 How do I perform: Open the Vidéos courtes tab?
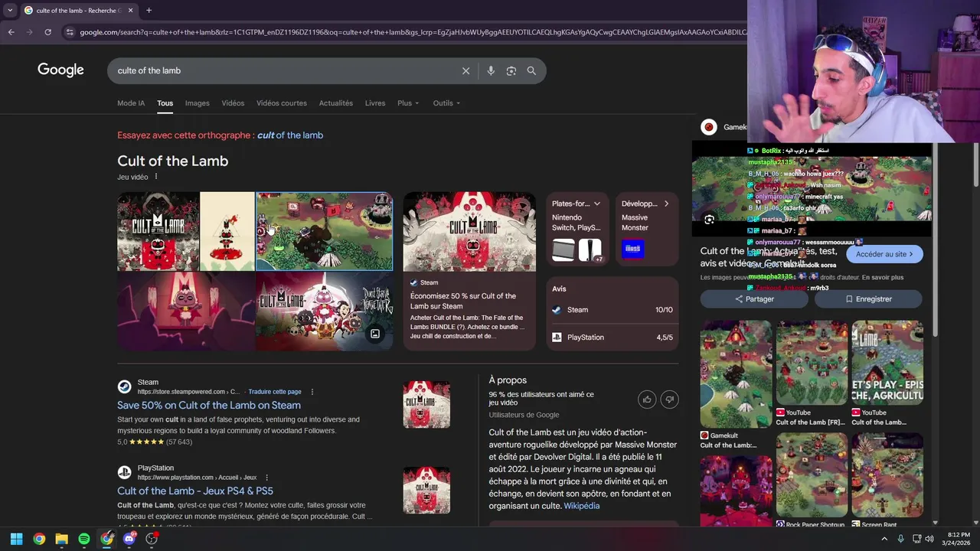click(x=282, y=103)
